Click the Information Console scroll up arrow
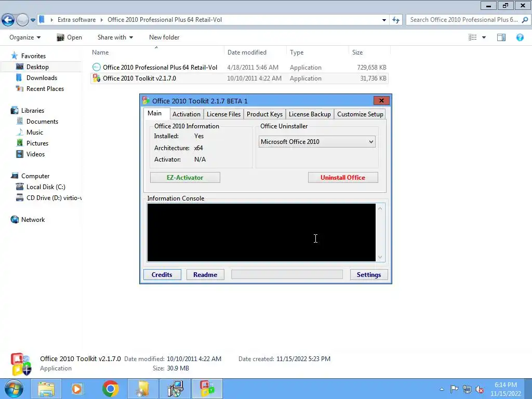 click(x=380, y=208)
